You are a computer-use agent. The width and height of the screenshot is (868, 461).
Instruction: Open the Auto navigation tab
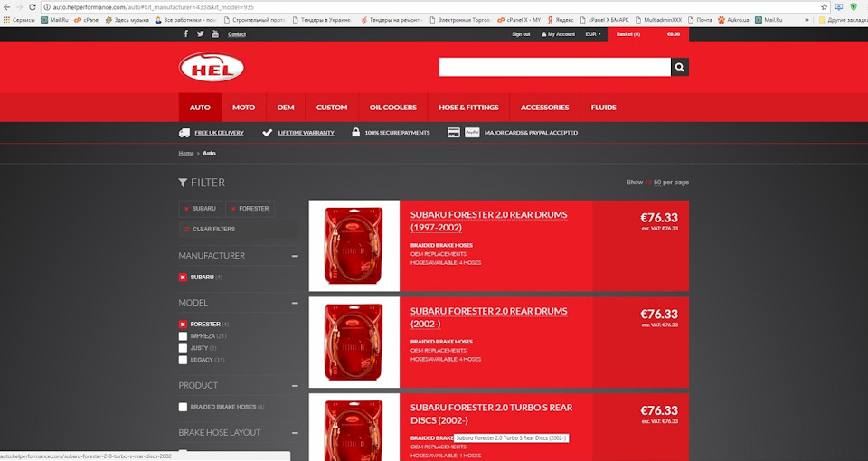tap(200, 108)
